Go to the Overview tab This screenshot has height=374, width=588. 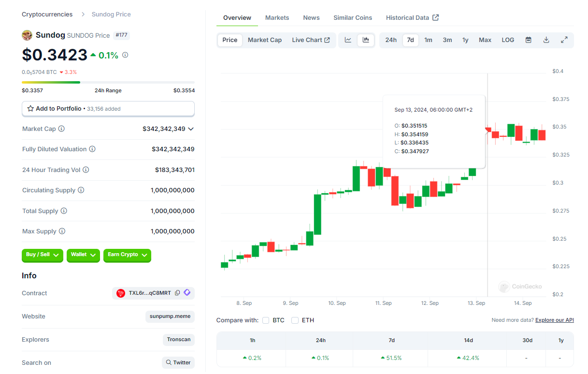(x=237, y=18)
